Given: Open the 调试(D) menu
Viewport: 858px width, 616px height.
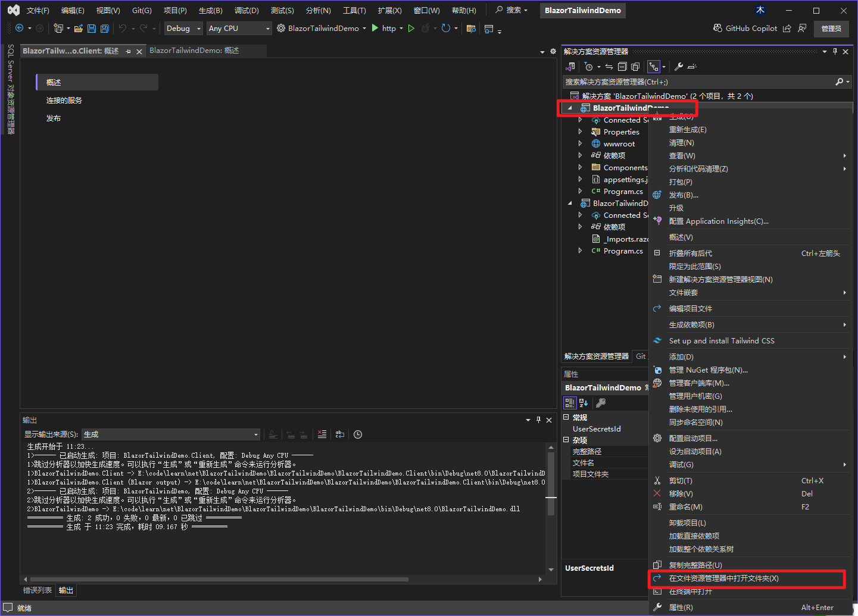Looking at the screenshot, I should tap(247, 11).
